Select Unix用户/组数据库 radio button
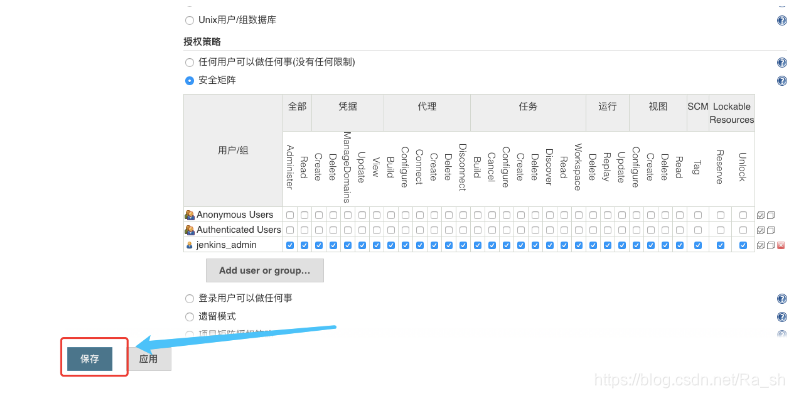The height and width of the screenshot is (398, 794). [x=189, y=21]
